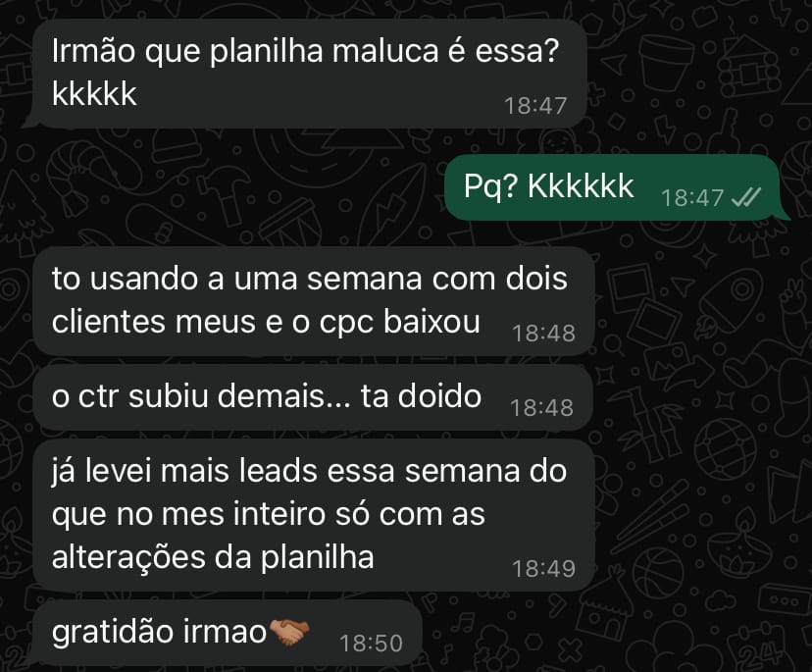
Task: Tap the words 'ta doido' in message
Action: 421,396
